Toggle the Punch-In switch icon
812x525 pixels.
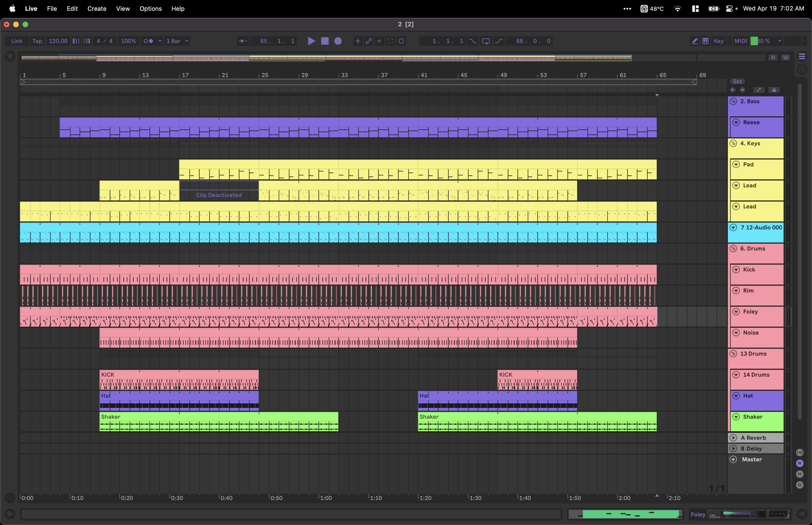click(x=473, y=41)
